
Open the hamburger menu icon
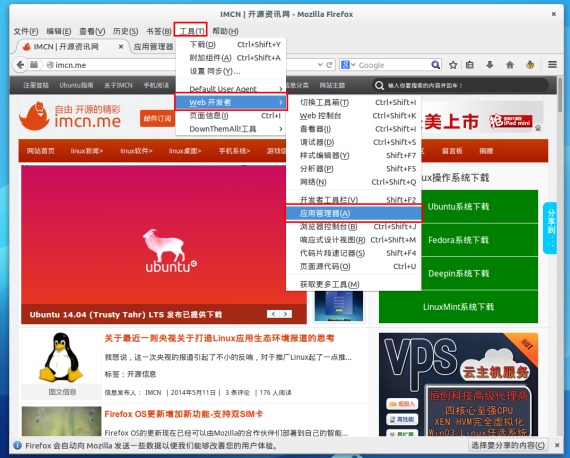(x=553, y=65)
